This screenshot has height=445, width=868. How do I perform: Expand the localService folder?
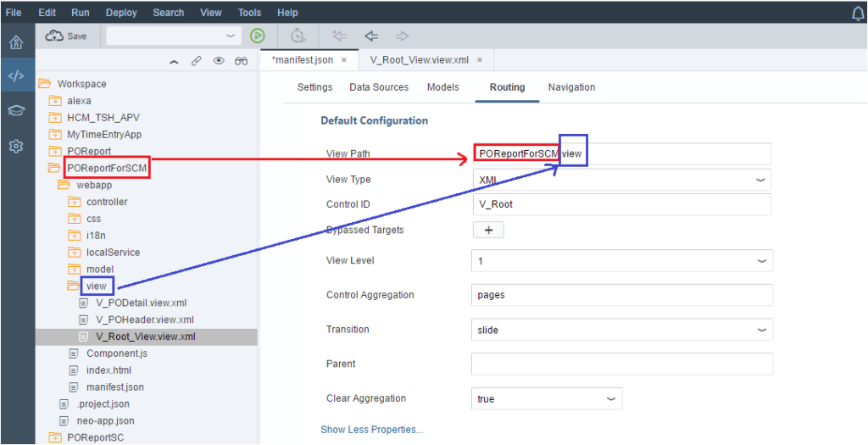(x=74, y=253)
